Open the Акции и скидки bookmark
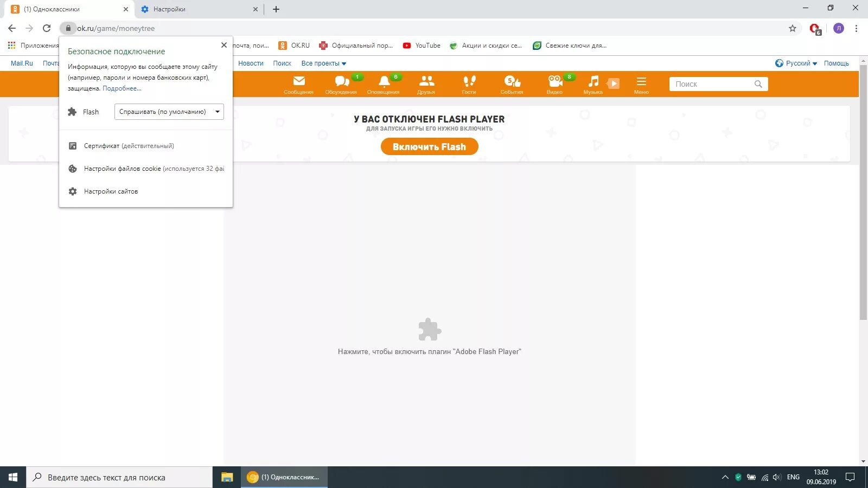The width and height of the screenshot is (868, 488). point(486,46)
